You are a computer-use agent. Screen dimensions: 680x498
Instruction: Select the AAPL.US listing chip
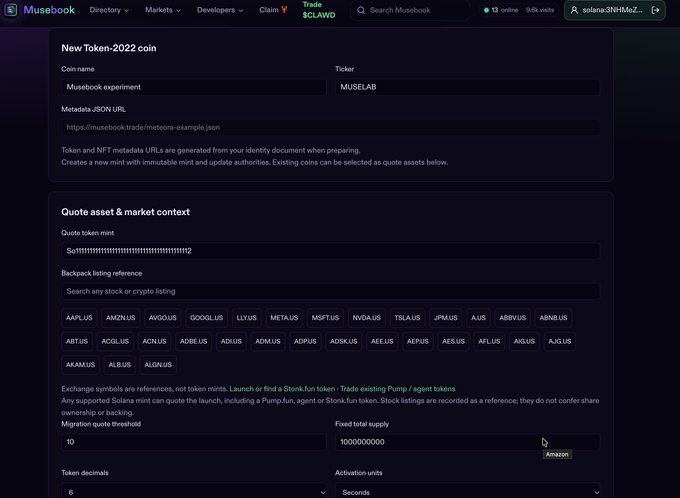(x=79, y=318)
